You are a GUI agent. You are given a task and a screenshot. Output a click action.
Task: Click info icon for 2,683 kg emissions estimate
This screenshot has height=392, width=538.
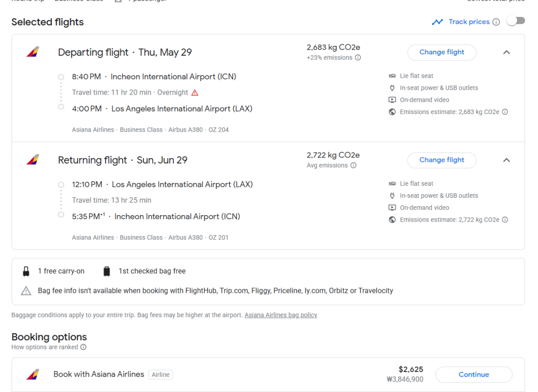tap(505, 112)
